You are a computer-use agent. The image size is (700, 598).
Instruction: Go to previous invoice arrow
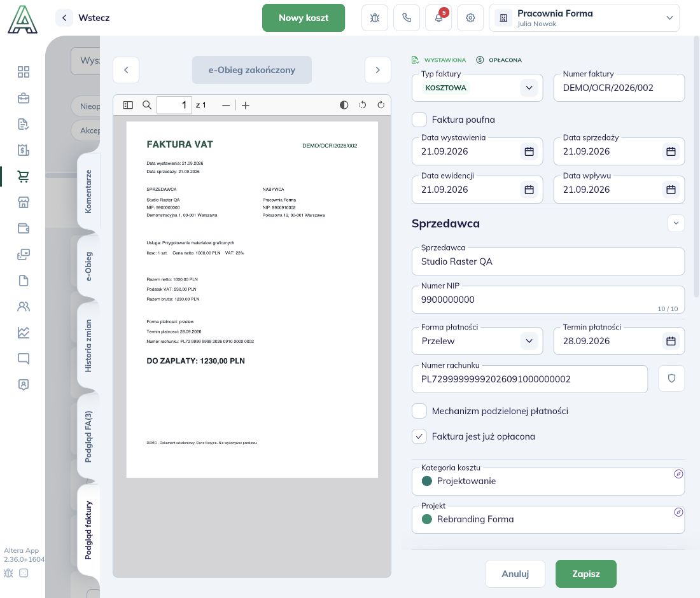[x=126, y=70]
